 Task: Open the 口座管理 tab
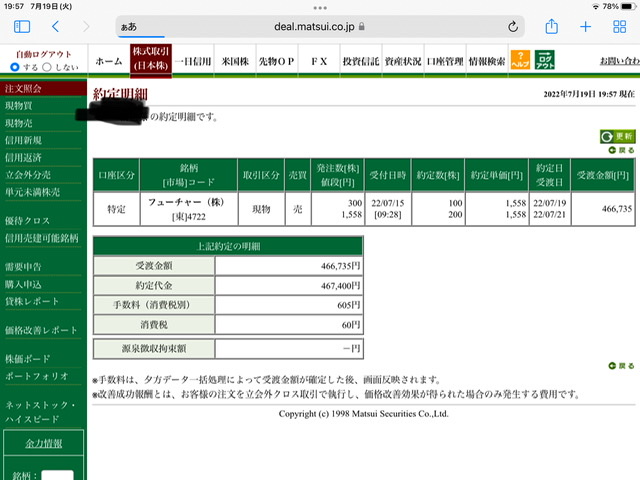445,61
